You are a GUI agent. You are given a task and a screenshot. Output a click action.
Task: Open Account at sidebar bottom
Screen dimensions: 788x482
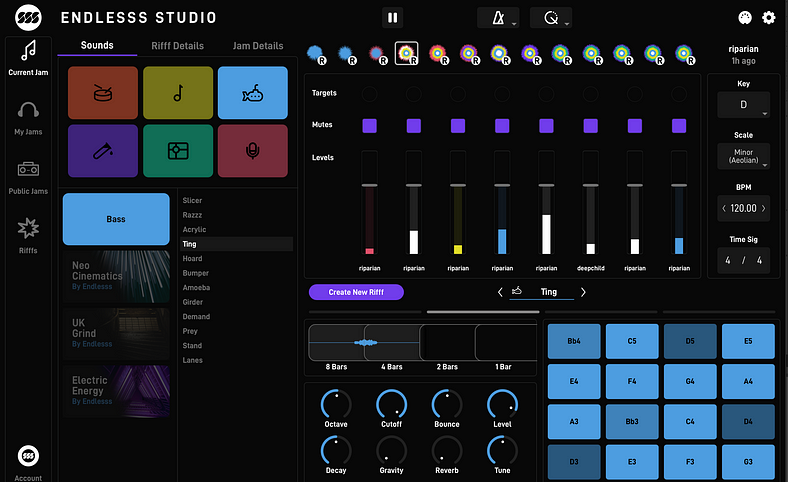pos(28,462)
